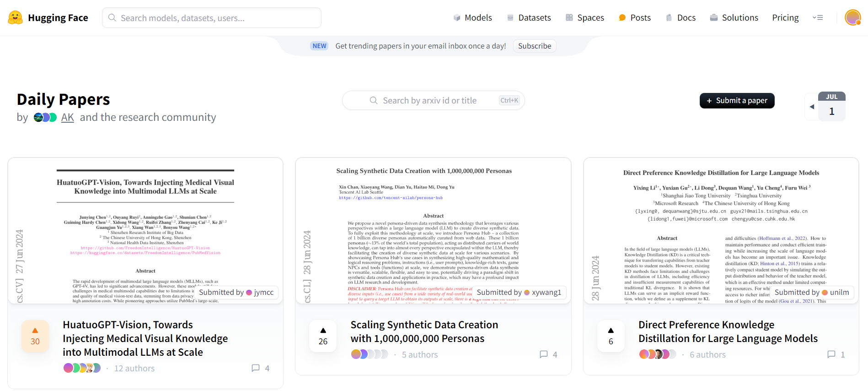This screenshot has width=868, height=391.
Task: Focus the models, datasets, users search box
Action: click(212, 18)
